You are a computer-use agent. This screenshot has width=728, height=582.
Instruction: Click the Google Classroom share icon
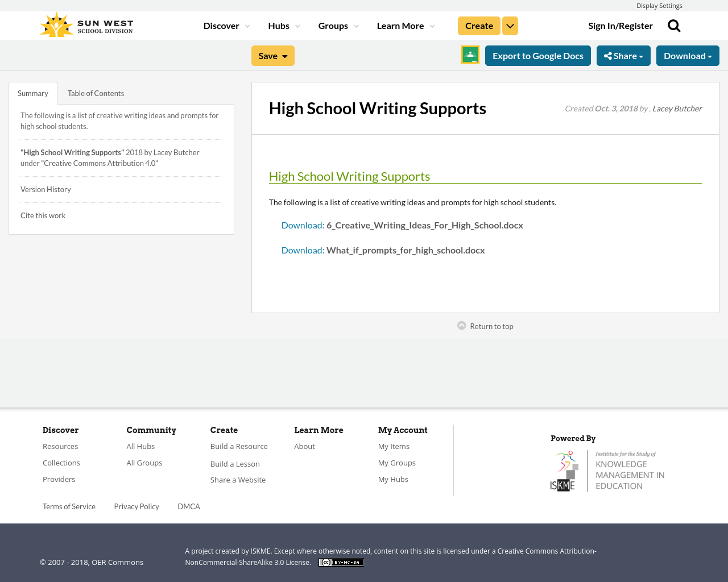click(x=470, y=55)
